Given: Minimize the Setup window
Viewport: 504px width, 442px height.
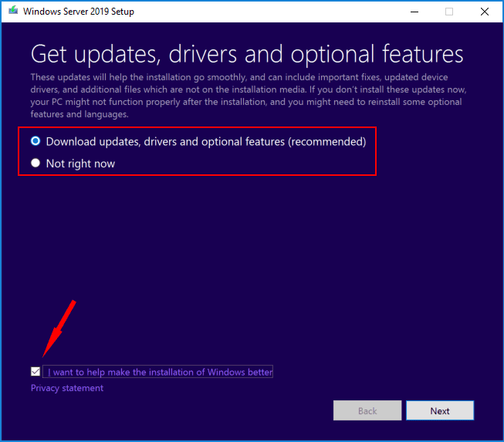Looking at the screenshot, I should tap(414, 12).
